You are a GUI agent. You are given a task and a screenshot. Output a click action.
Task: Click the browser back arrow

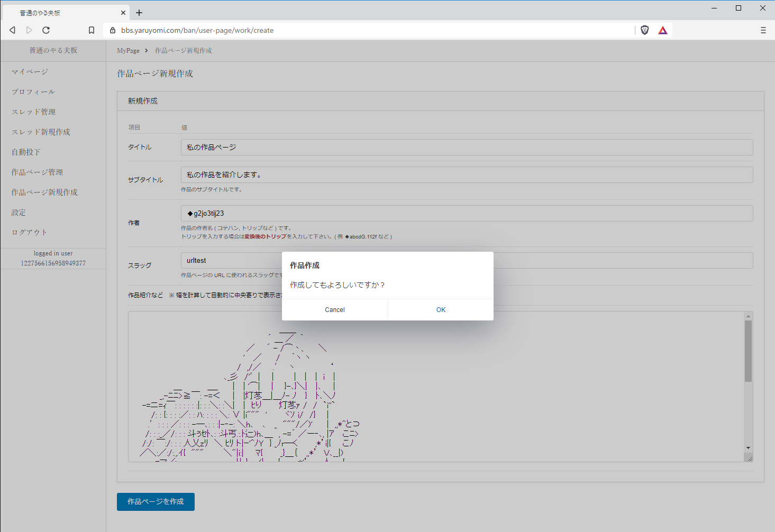[x=13, y=30]
